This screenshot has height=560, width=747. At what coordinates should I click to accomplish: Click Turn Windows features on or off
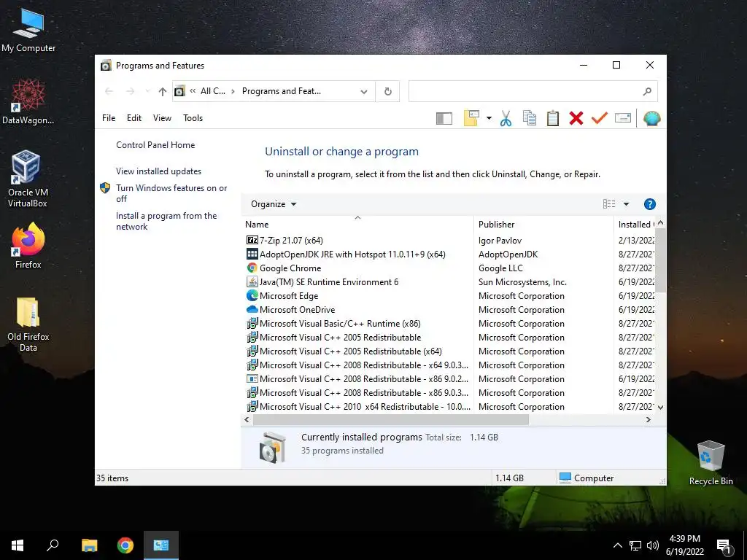[171, 193]
